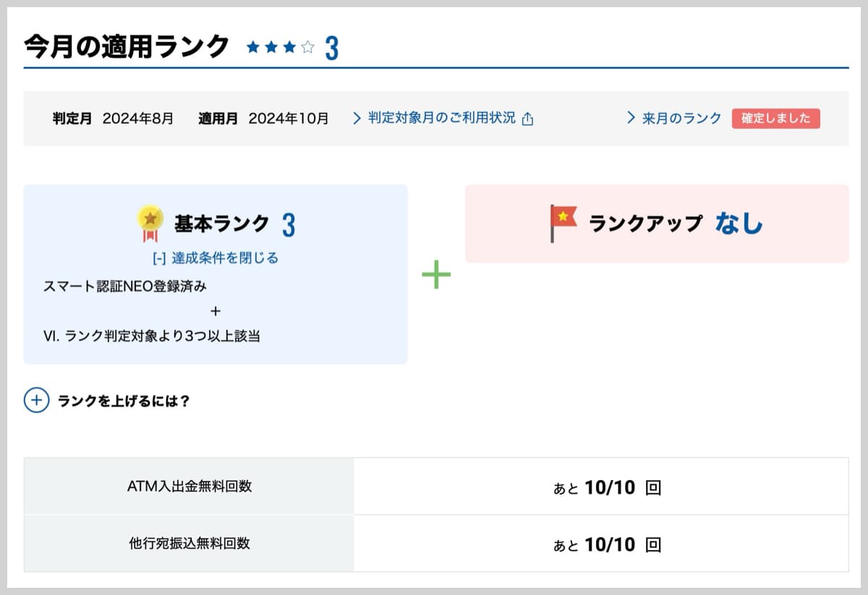This screenshot has height=595, width=868.
Task: Open the 来月のランク link
Action: 681,118
